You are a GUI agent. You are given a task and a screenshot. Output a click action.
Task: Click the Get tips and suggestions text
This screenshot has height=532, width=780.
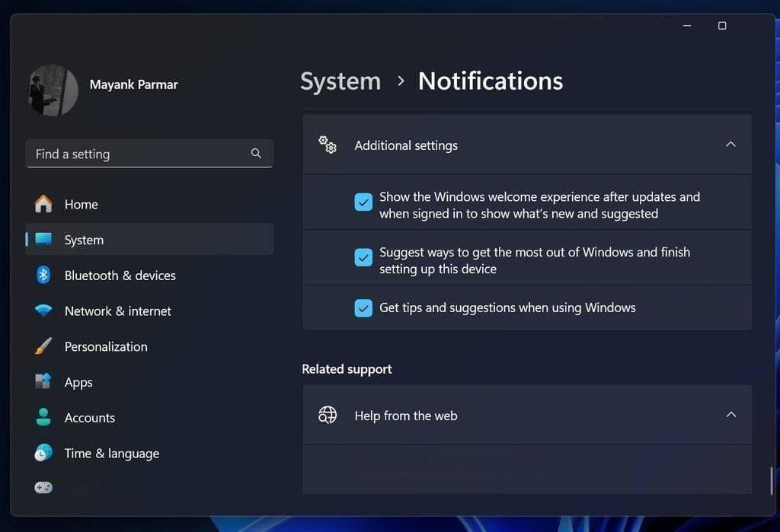(507, 307)
